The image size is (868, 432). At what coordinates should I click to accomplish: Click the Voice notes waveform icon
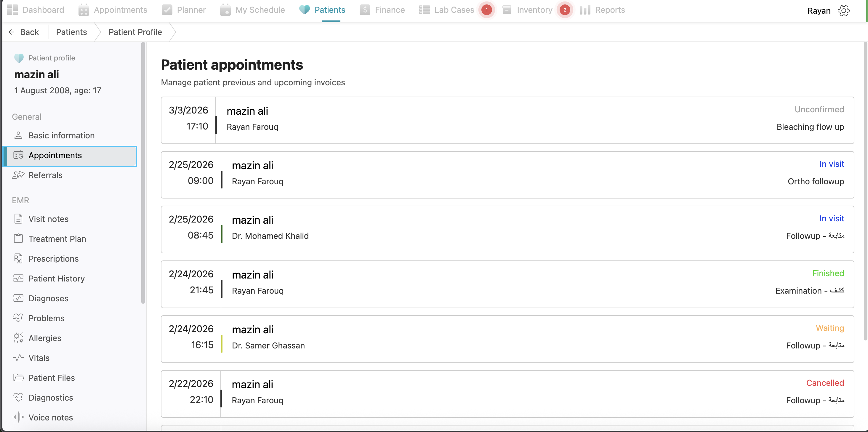click(x=18, y=417)
